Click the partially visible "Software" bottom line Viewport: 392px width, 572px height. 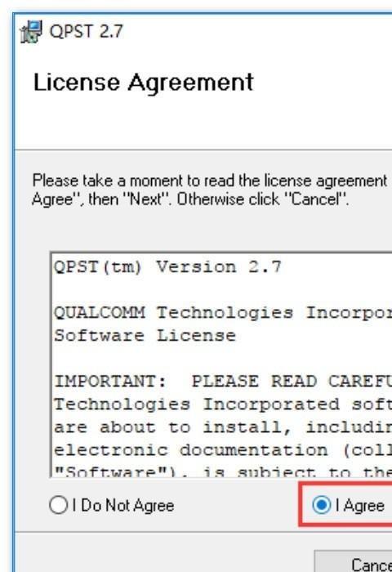pos(223,471)
